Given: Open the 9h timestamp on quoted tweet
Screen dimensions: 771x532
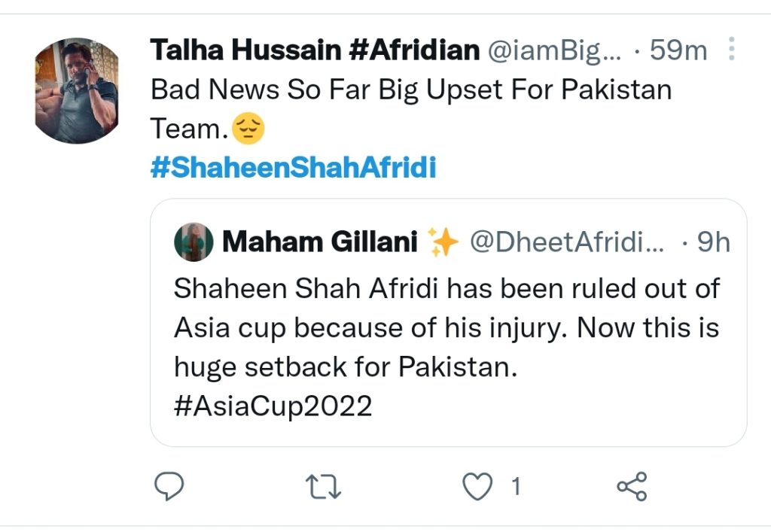Looking at the screenshot, I should (714, 242).
